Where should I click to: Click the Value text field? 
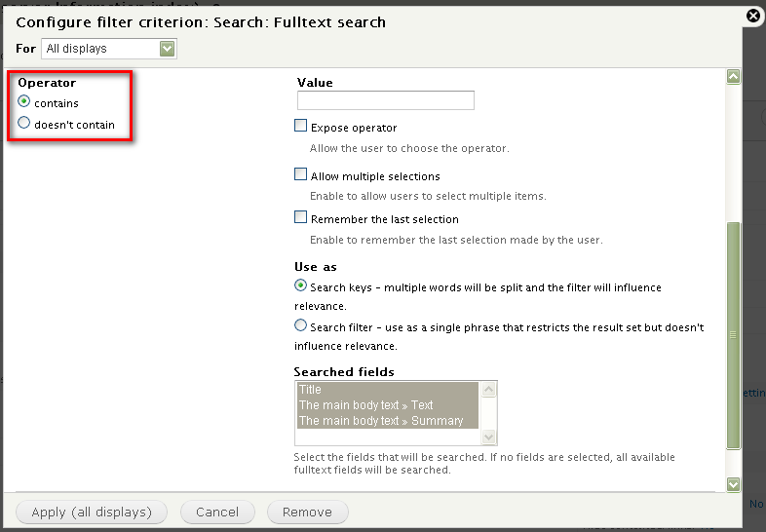(x=385, y=100)
